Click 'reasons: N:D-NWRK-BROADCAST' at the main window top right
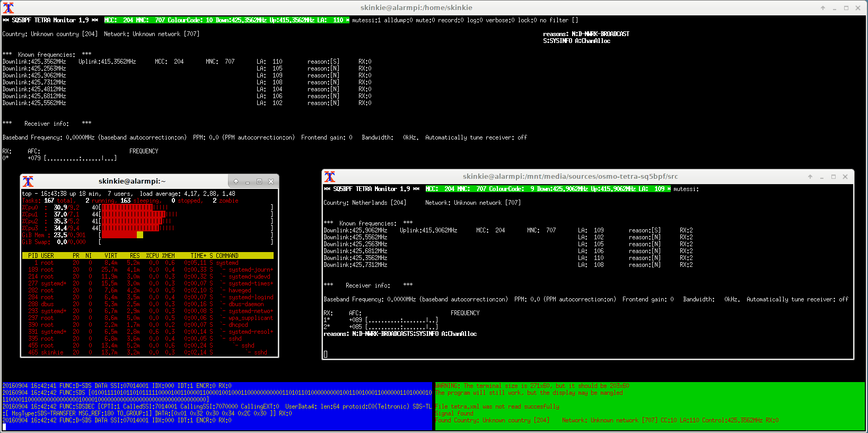Image resolution: width=868 pixels, height=433 pixels. pos(586,34)
